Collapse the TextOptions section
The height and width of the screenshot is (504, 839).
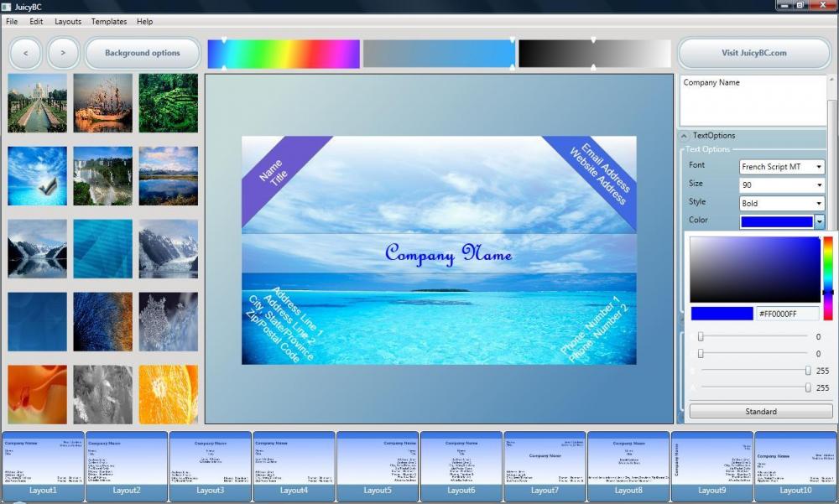[x=685, y=135]
